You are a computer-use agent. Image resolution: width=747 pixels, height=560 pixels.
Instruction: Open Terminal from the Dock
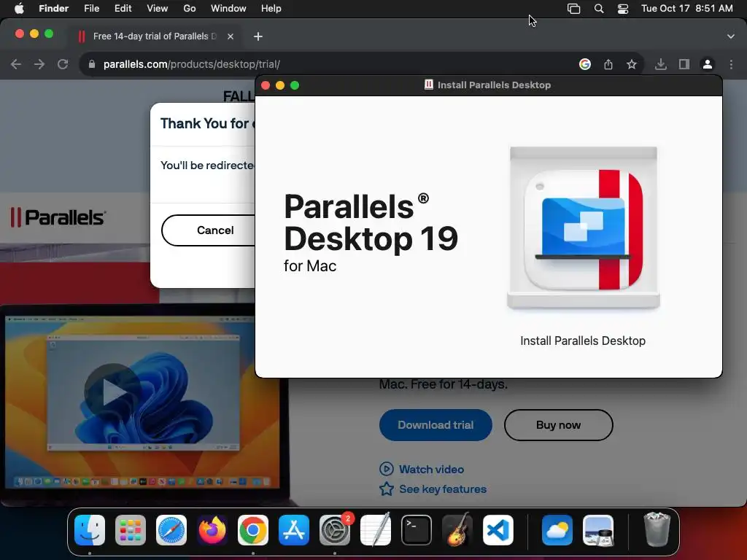[417, 530]
